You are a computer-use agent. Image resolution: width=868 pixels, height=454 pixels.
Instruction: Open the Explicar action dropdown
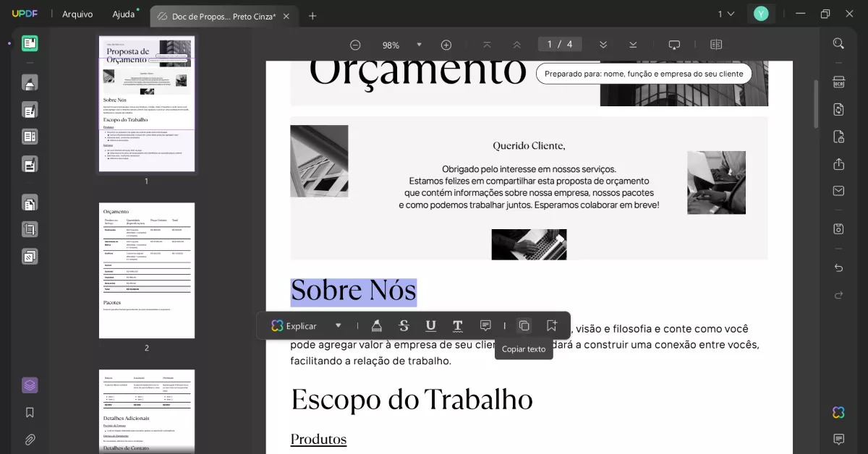[337, 325]
